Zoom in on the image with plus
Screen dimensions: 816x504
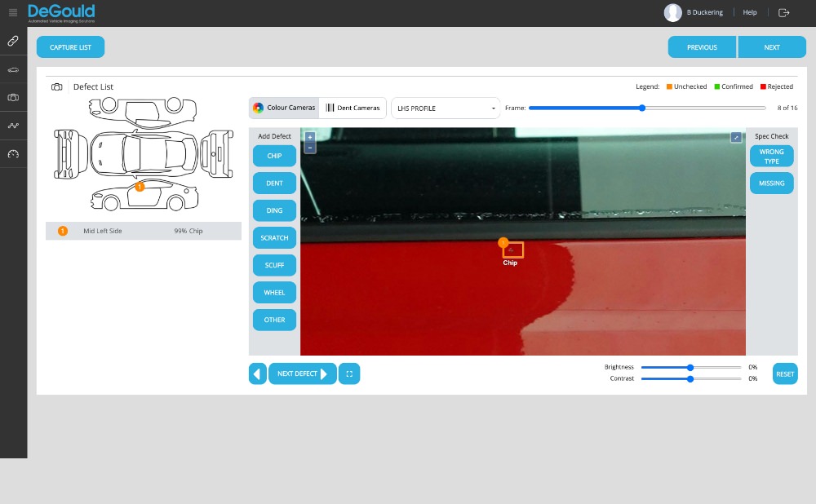tap(310, 137)
